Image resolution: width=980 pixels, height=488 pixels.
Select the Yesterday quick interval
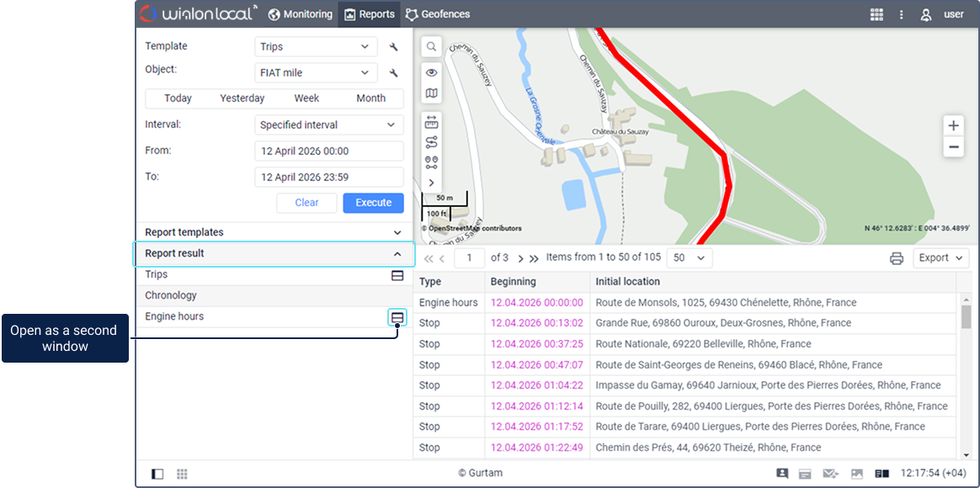click(x=242, y=98)
